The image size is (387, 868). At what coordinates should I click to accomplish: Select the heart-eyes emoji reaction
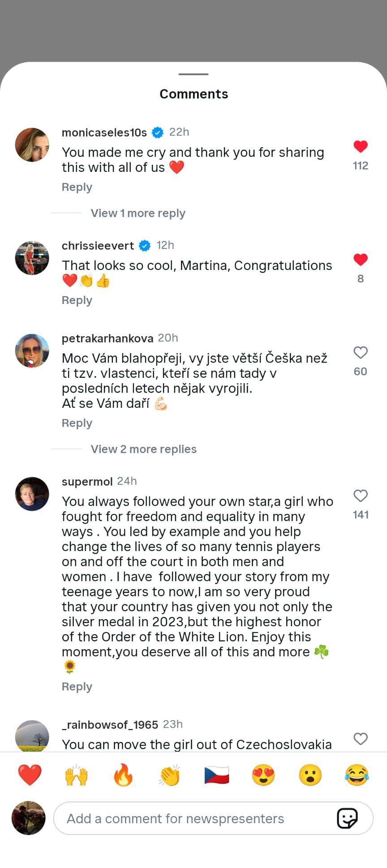click(x=263, y=775)
